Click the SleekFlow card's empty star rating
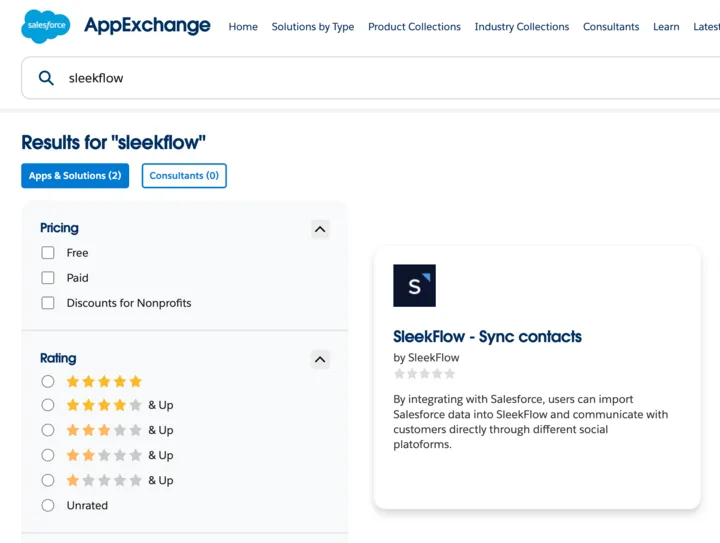This screenshot has width=720, height=543. click(424, 374)
